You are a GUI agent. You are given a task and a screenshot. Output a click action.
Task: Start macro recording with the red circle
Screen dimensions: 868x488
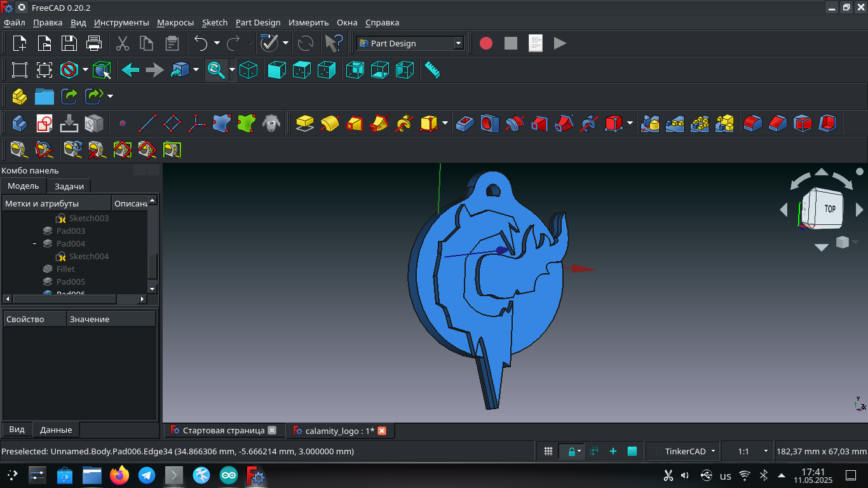pyautogui.click(x=486, y=43)
